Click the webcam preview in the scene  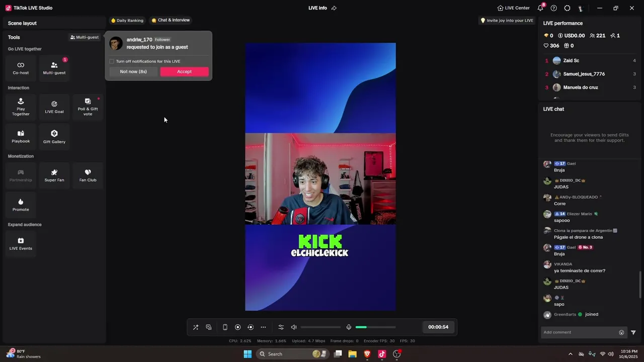click(x=320, y=179)
